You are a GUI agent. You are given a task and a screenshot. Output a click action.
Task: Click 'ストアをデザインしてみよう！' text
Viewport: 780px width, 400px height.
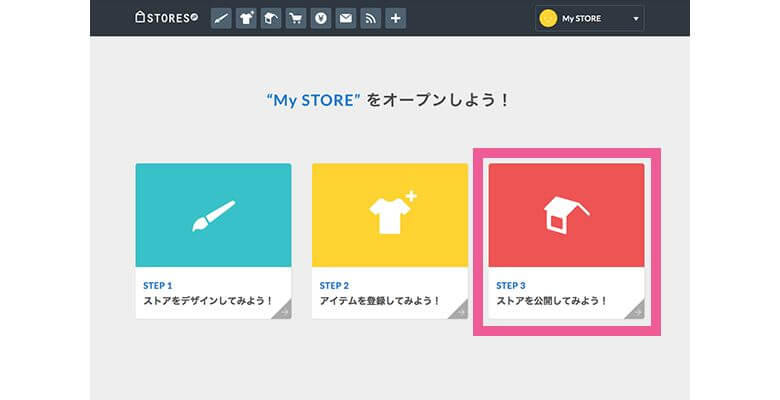coord(208,300)
